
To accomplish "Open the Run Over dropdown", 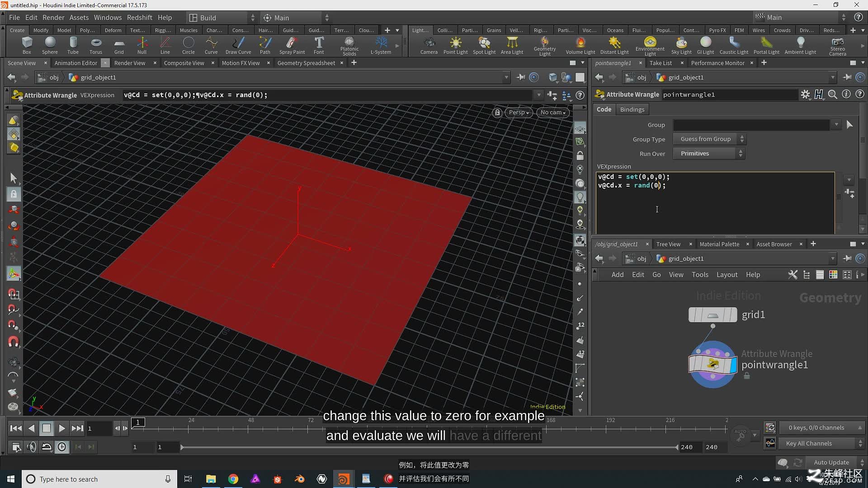I will 709,154.
